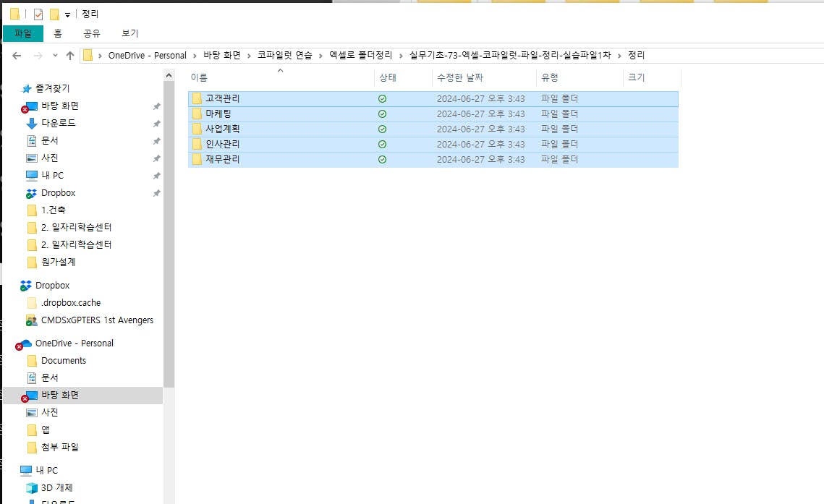The width and height of the screenshot is (824, 504).
Task: Open recent locations dropdown arrow
Action: pos(55,55)
